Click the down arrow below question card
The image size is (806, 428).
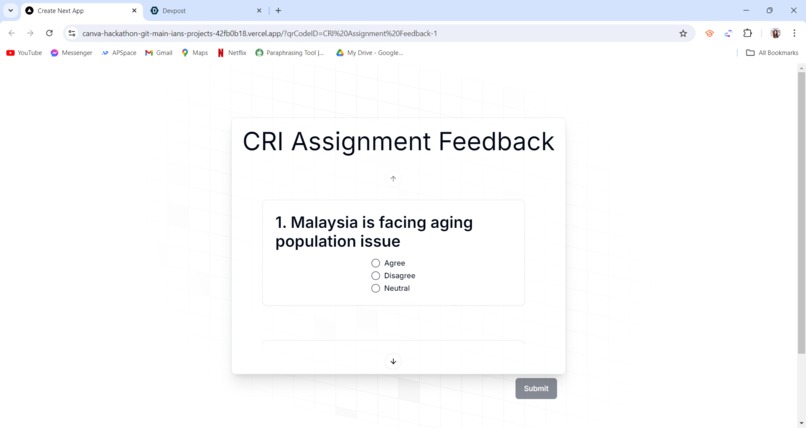coord(393,361)
